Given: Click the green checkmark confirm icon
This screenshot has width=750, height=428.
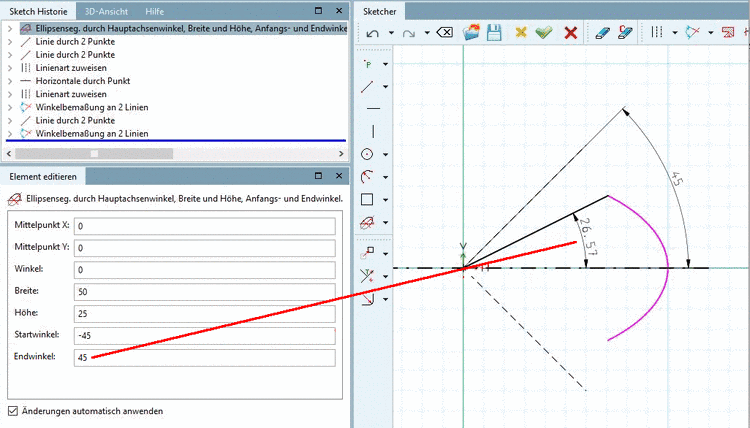Looking at the screenshot, I should (x=544, y=33).
